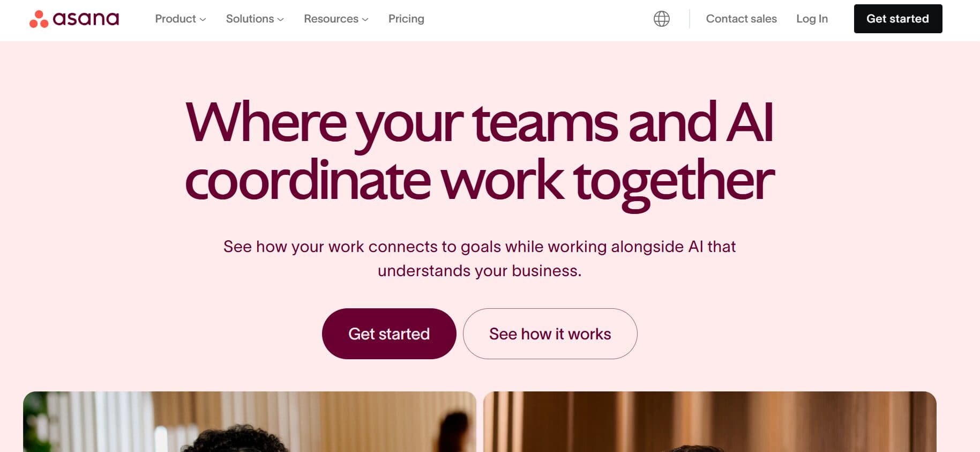Click the headline about teams and AI
This screenshot has width=980, height=452.
[x=480, y=150]
